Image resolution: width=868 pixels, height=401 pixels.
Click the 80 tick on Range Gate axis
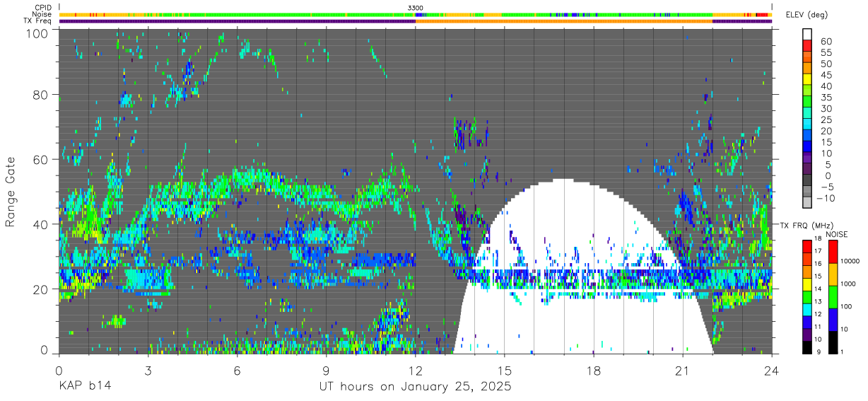pyautogui.click(x=40, y=95)
